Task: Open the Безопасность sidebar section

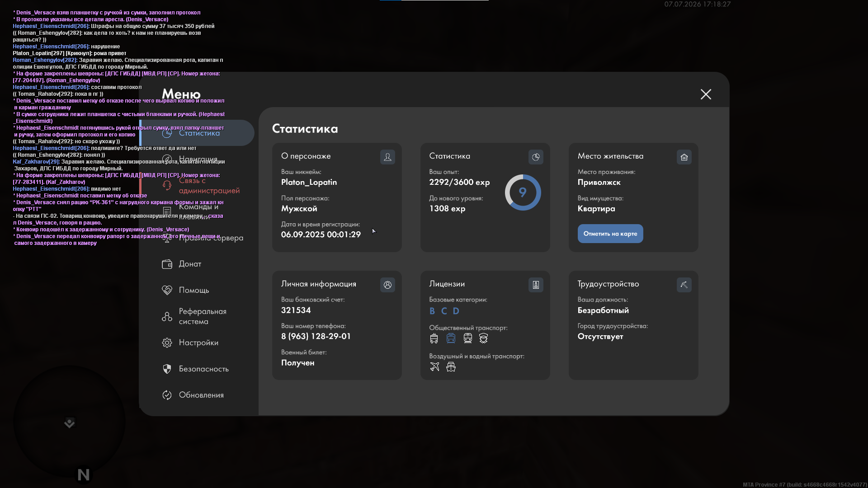Action: (197, 369)
